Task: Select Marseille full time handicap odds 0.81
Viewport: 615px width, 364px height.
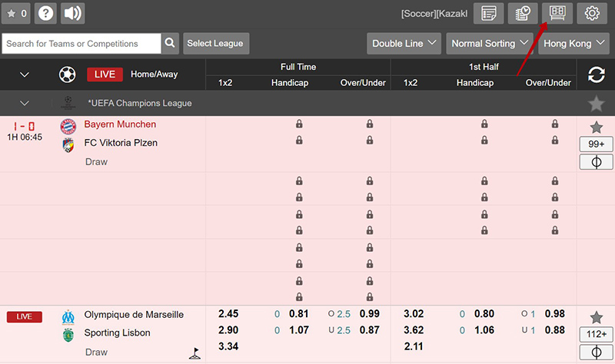Action: (299, 314)
